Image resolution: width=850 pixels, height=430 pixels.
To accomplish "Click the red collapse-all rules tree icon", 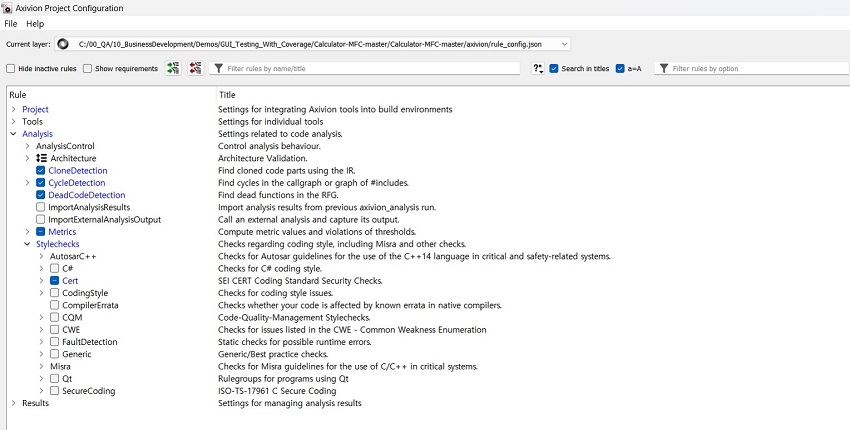I will [x=195, y=68].
